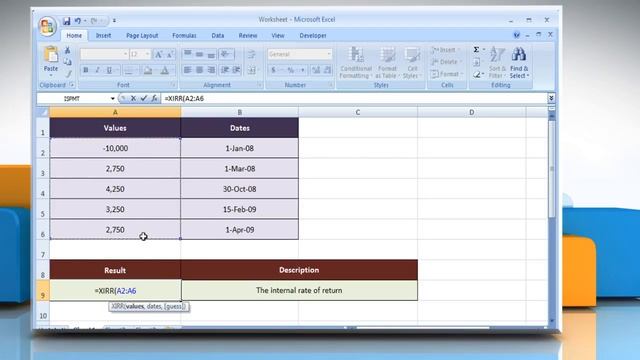Open the Name Box dropdown showing ISPMT
Image resolution: width=640 pixels, height=360 pixels.
coord(112,98)
